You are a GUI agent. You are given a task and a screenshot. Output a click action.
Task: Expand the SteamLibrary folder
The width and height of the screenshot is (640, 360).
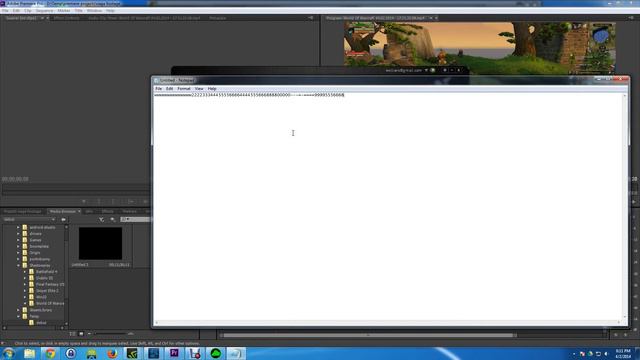18,310
